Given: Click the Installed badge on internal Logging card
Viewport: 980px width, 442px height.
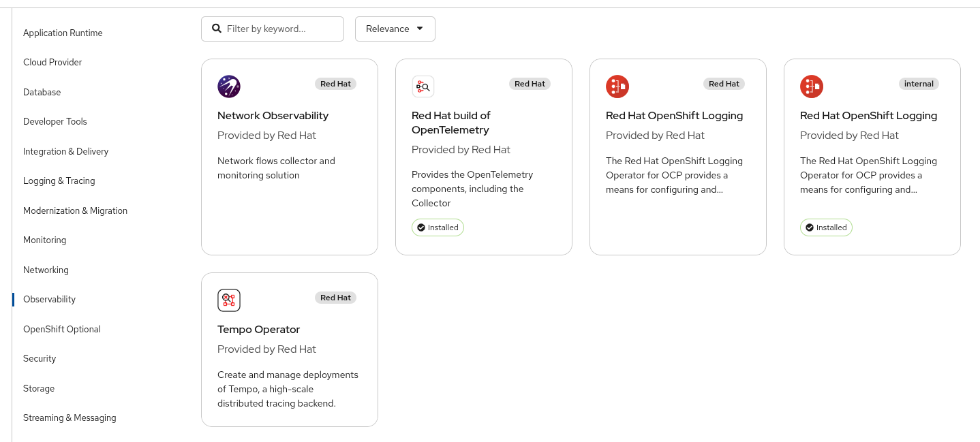Looking at the screenshot, I should tap(826, 227).
